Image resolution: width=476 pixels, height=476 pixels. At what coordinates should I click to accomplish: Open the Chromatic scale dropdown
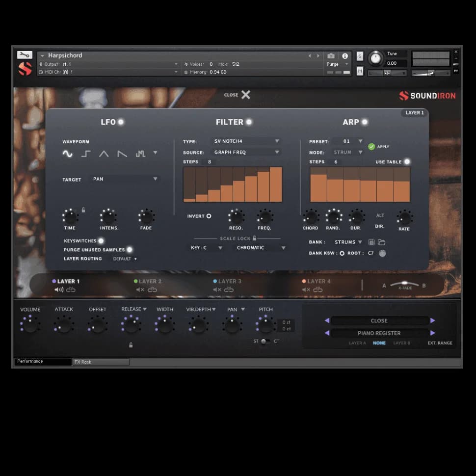pos(261,248)
